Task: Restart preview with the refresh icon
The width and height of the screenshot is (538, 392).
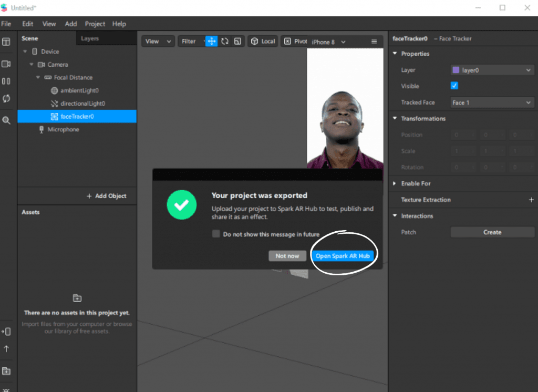Action: 6,98
